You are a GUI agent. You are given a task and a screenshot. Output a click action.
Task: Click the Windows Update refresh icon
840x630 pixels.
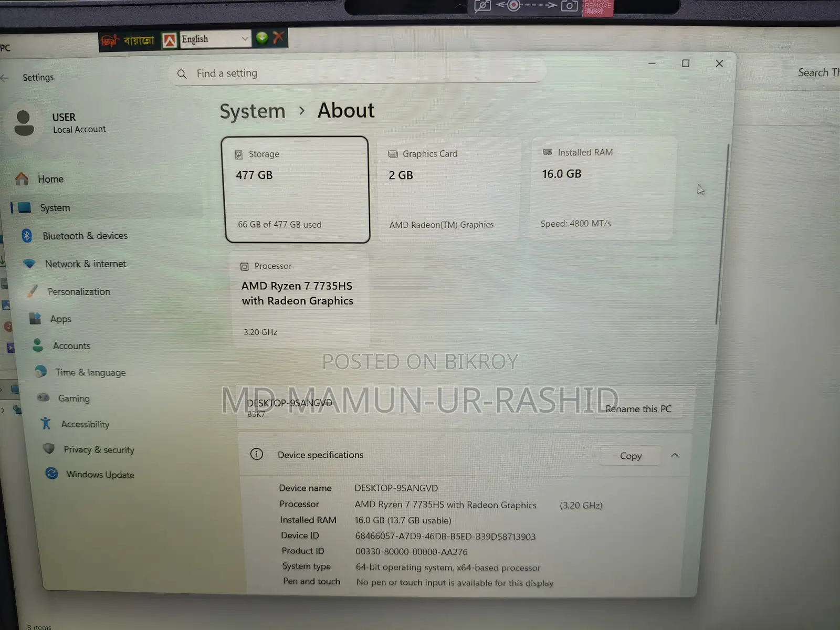(51, 474)
